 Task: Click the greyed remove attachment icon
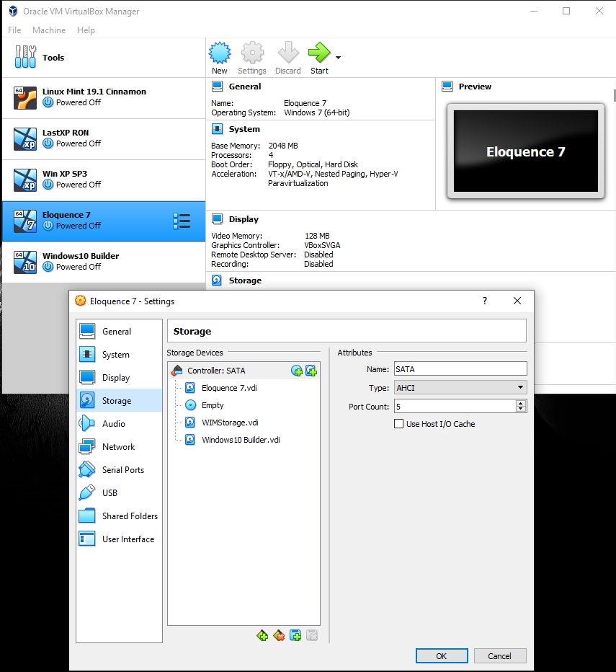click(312, 635)
